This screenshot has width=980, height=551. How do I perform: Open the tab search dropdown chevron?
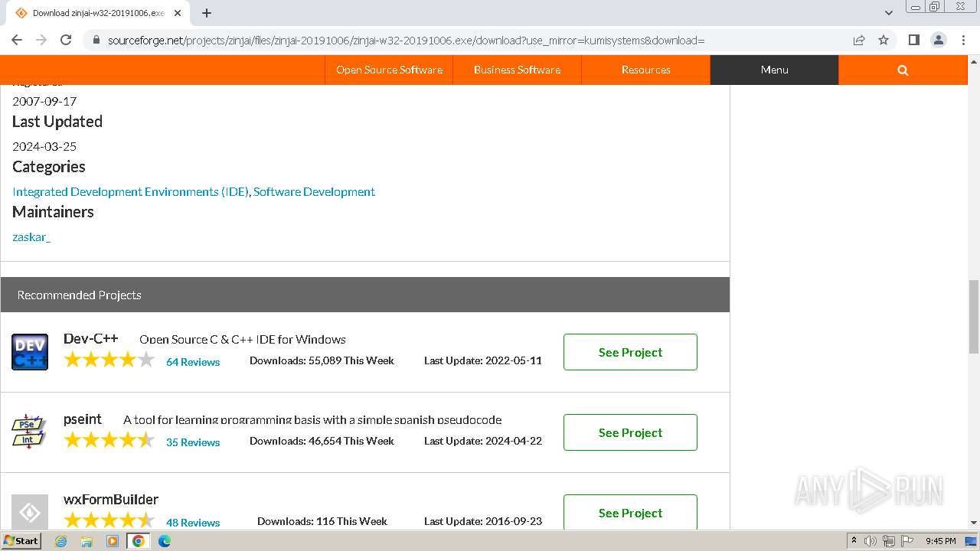(x=889, y=13)
